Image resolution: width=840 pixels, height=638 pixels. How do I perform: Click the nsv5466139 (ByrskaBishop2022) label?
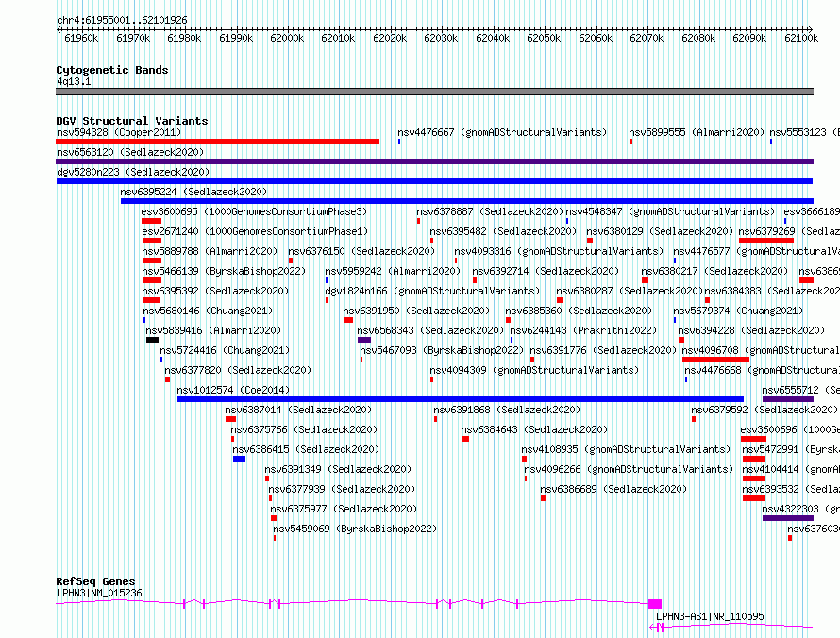224,271
